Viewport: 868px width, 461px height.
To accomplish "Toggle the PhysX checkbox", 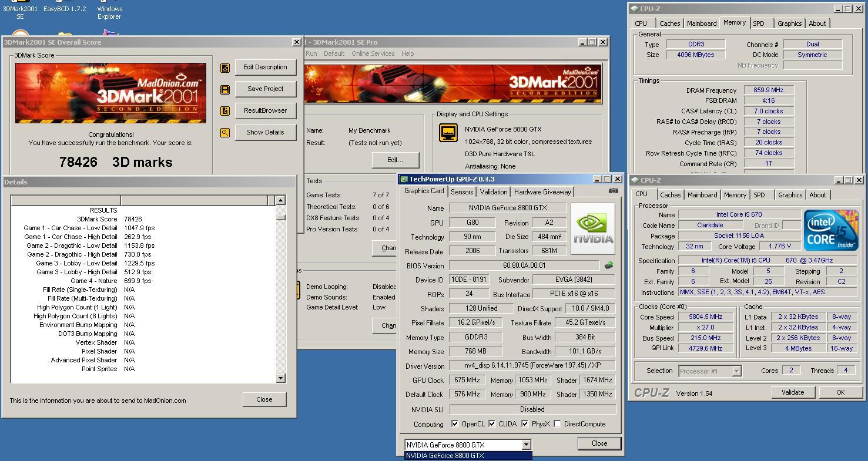I will 525,423.
